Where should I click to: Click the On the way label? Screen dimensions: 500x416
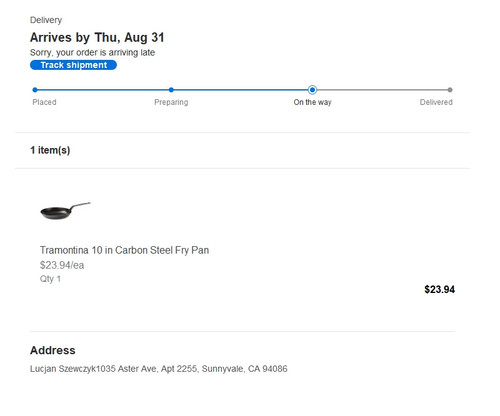tap(312, 102)
